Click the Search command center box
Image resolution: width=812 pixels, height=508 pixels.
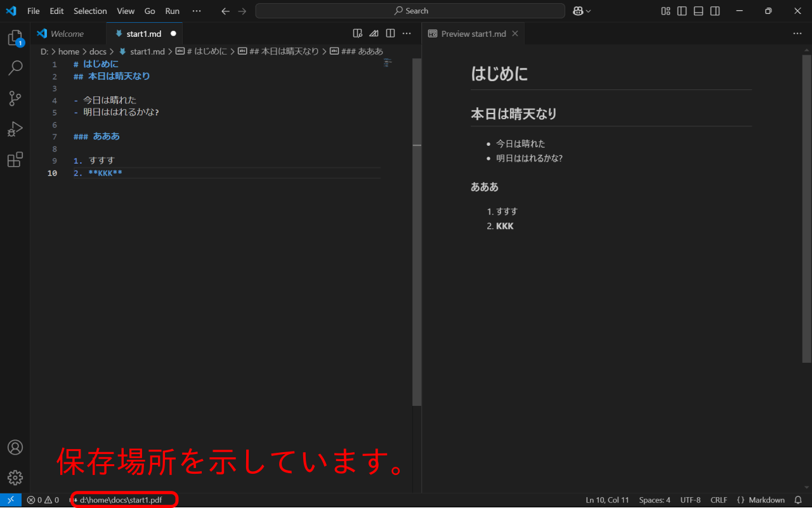pyautogui.click(x=410, y=11)
